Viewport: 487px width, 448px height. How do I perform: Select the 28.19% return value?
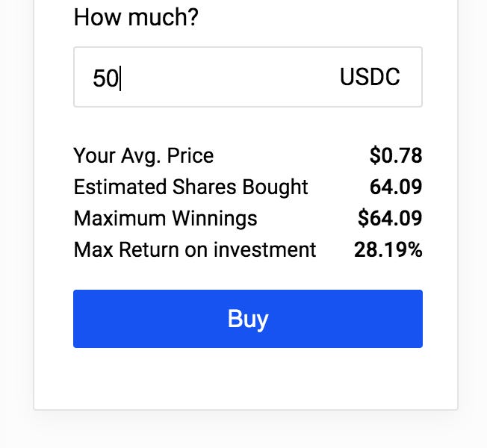click(x=388, y=249)
